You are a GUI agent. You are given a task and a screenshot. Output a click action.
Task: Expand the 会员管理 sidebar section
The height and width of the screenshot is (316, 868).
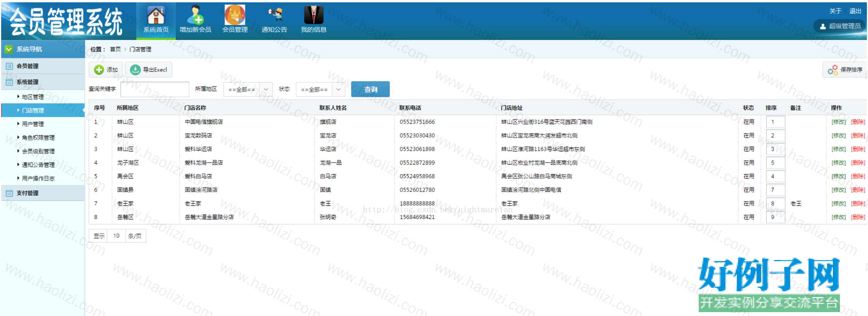click(43, 66)
